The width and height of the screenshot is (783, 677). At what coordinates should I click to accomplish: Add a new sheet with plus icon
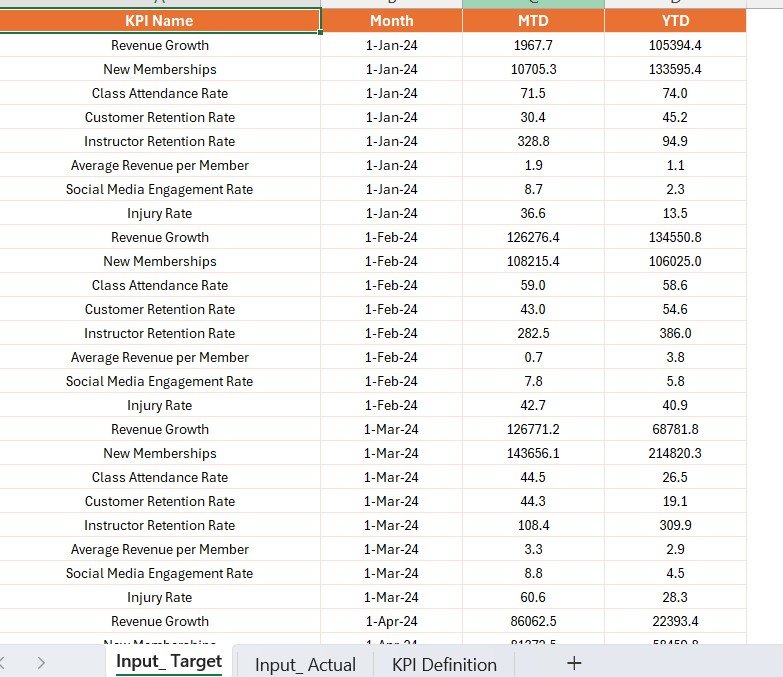(x=574, y=663)
